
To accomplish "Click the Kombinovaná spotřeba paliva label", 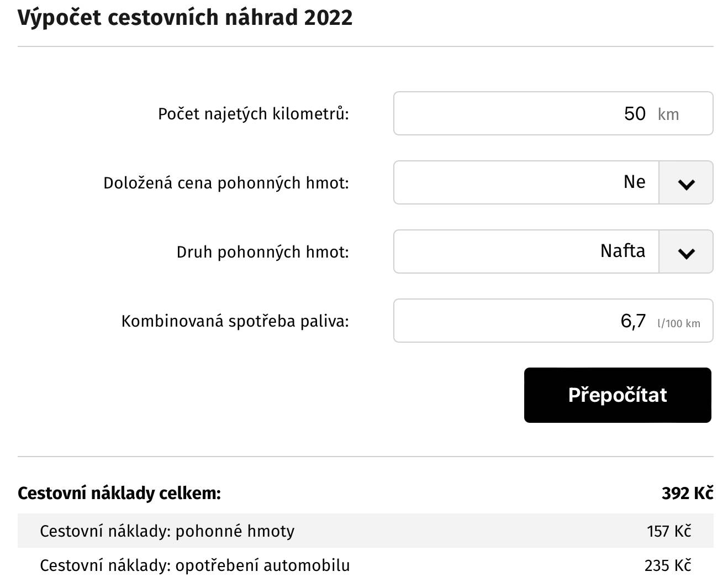I will pyautogui.click(x=235, y=321).
